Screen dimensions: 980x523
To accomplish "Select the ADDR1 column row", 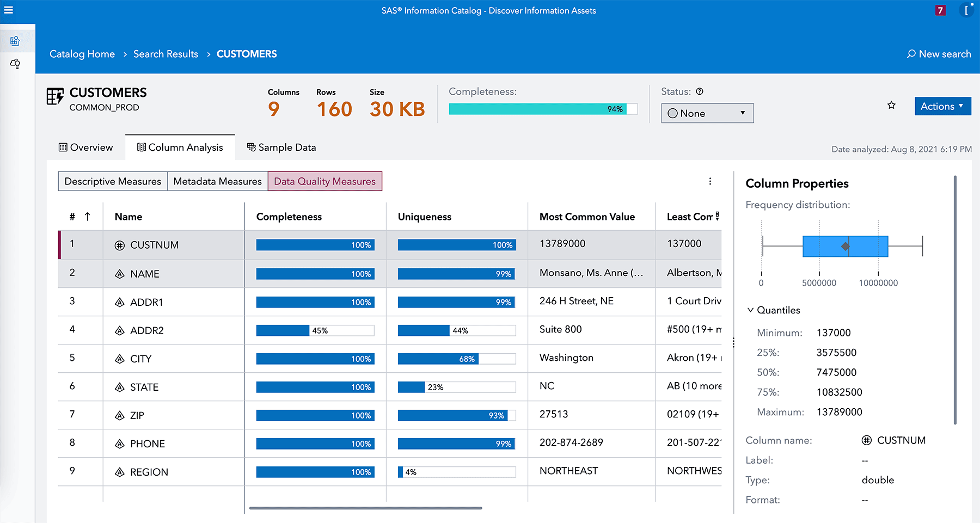I will pos(390,302).
